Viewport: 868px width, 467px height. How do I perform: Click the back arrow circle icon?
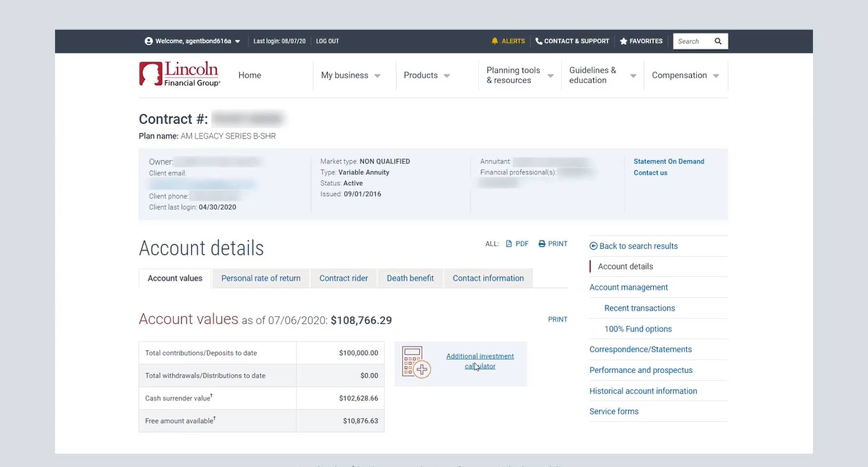point(593,246)
